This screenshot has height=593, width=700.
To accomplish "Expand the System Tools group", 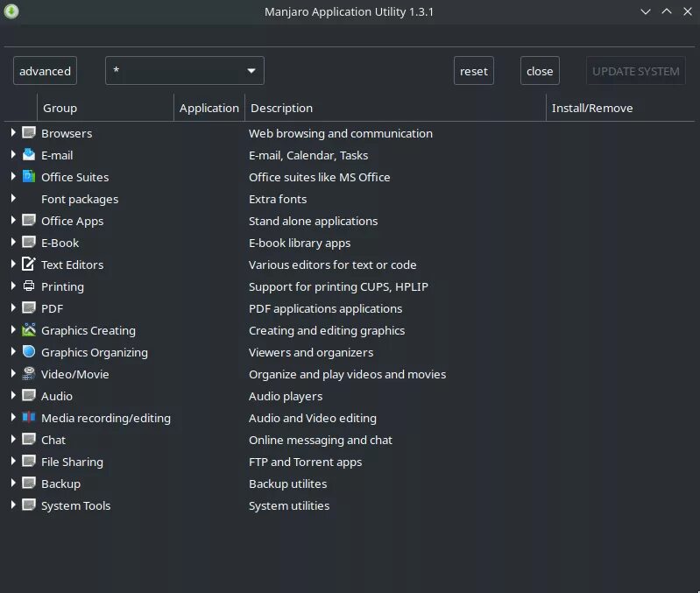I will click(x=13, y=505).
